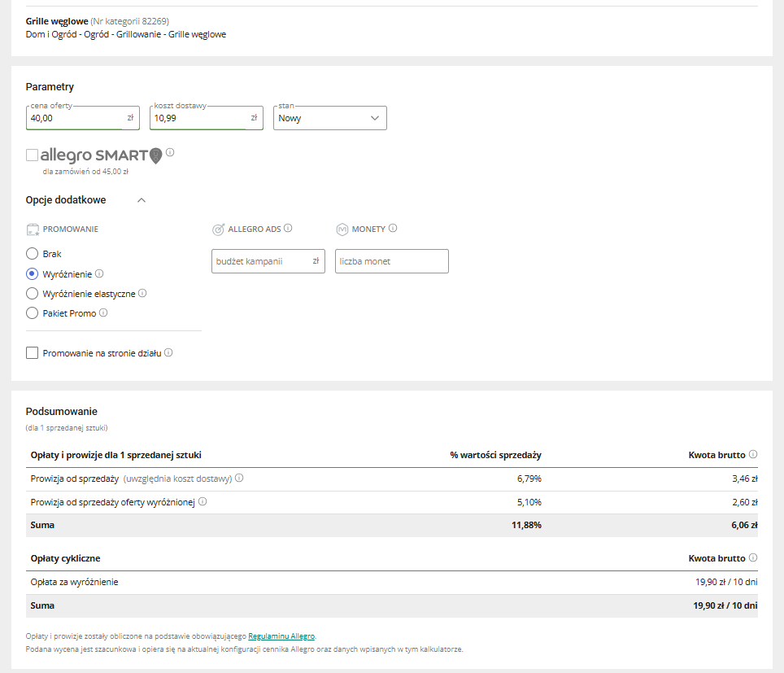Choose the Wyróżnienie elastyczne radio option
Viewport: 784px width, 673px height.
click(x=32, y=293)
